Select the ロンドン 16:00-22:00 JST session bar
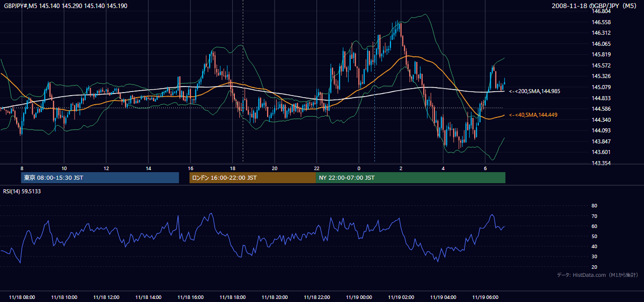 [252, 178]
